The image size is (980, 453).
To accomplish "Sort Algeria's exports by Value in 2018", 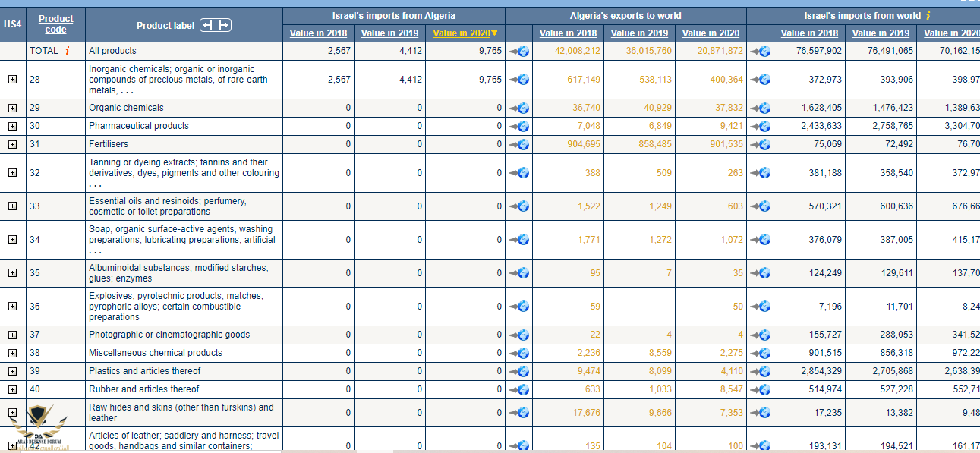I will (x=568, y=33).
